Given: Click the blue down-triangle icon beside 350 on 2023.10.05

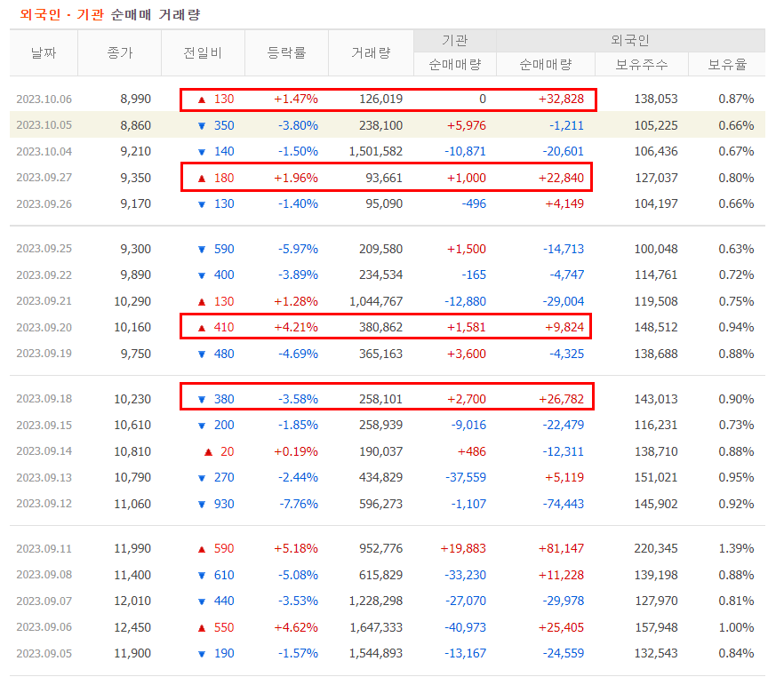Looking at the screenshot, I should point(201,125).
